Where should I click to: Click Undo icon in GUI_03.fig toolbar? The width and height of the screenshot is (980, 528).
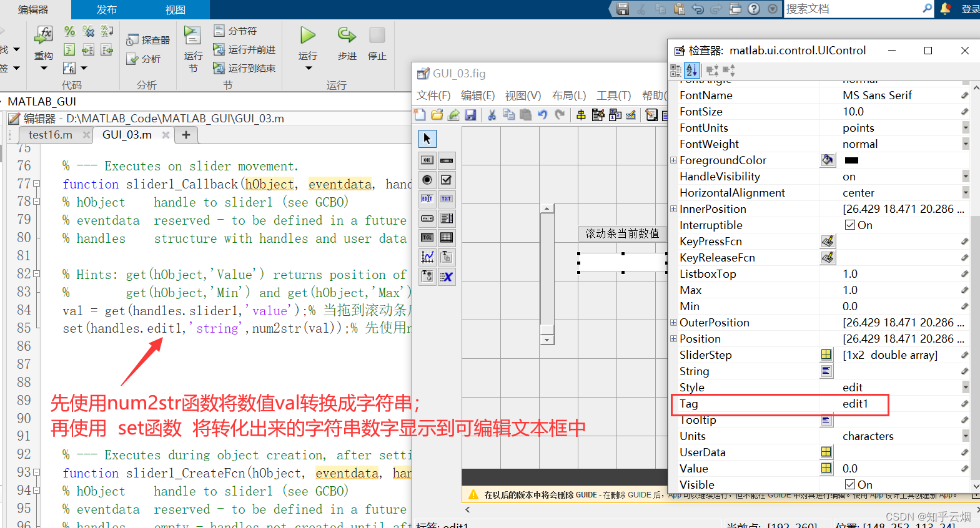pyautogui.click(x=542, y=115)
